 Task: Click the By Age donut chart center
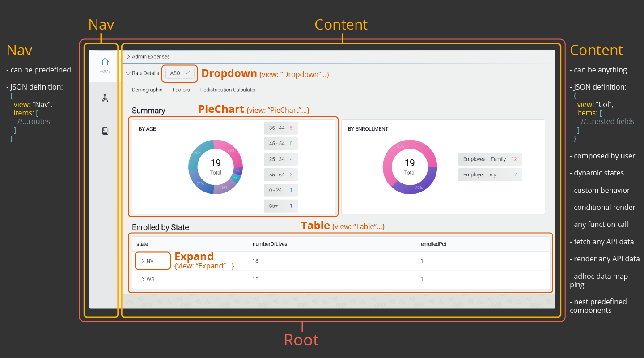point(216,166)
